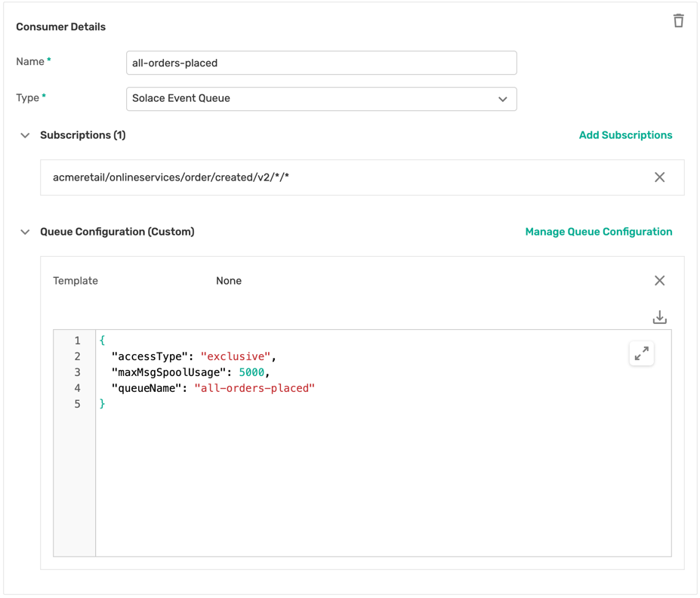Expand the JSON editor to fullscreen
700x598 pixels.
(x=641, y=353)
